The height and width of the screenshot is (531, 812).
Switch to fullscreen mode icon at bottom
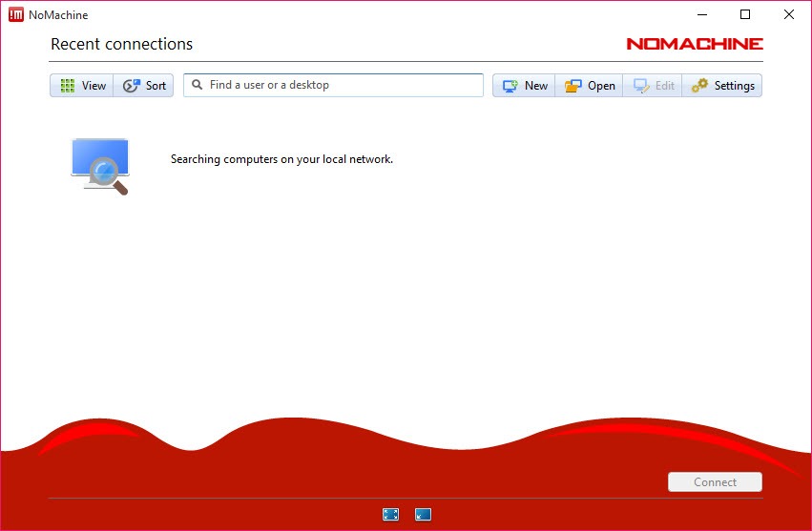(x=390, y=514)
